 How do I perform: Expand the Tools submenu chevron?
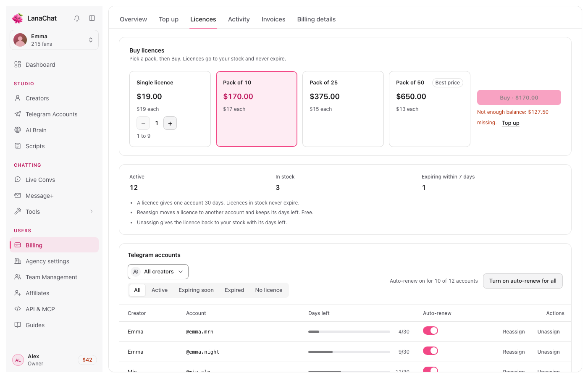pos(92,211)
